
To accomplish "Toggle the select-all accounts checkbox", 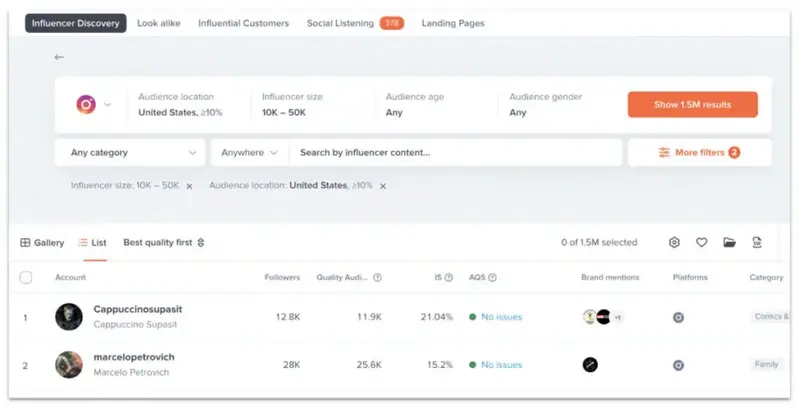I will (26, 277).
